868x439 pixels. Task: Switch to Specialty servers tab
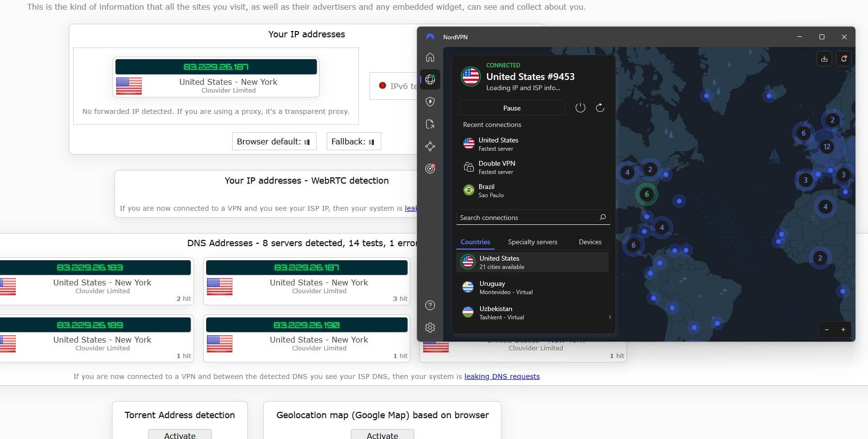[x=532, y=242]
